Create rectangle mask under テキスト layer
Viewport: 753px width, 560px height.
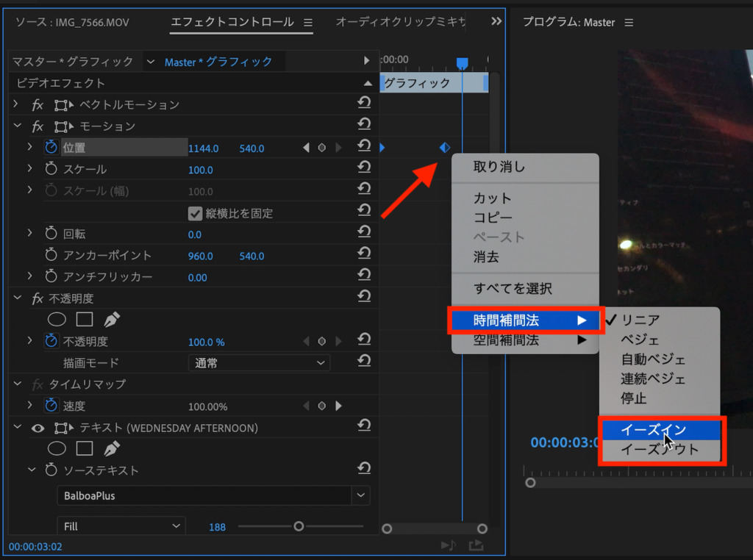[85, 448]
